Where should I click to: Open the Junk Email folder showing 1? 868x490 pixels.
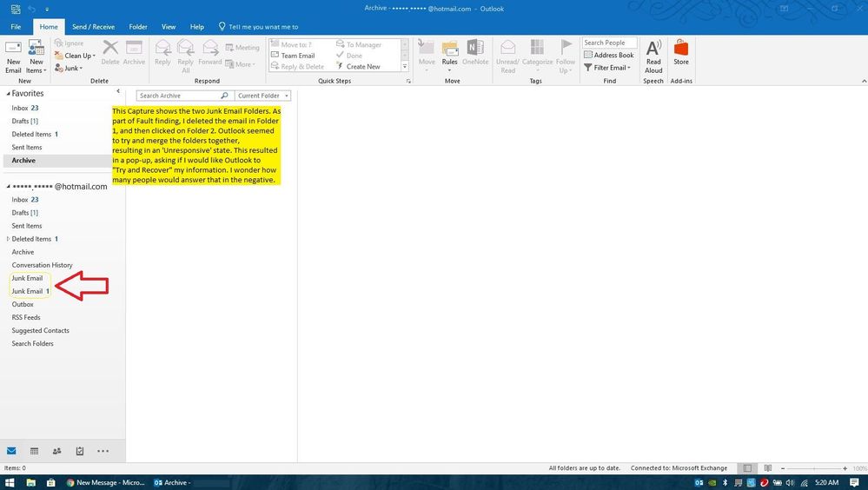pyautogui.click(x=30, y=291)
